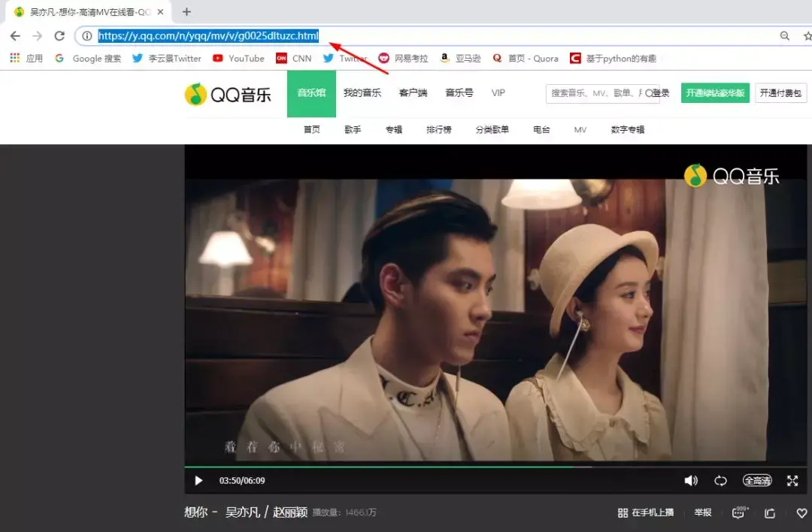The height and width of the screenshot is (532, 812).
Task: Mute the video with the speaker icon
Action: point(691,481)
